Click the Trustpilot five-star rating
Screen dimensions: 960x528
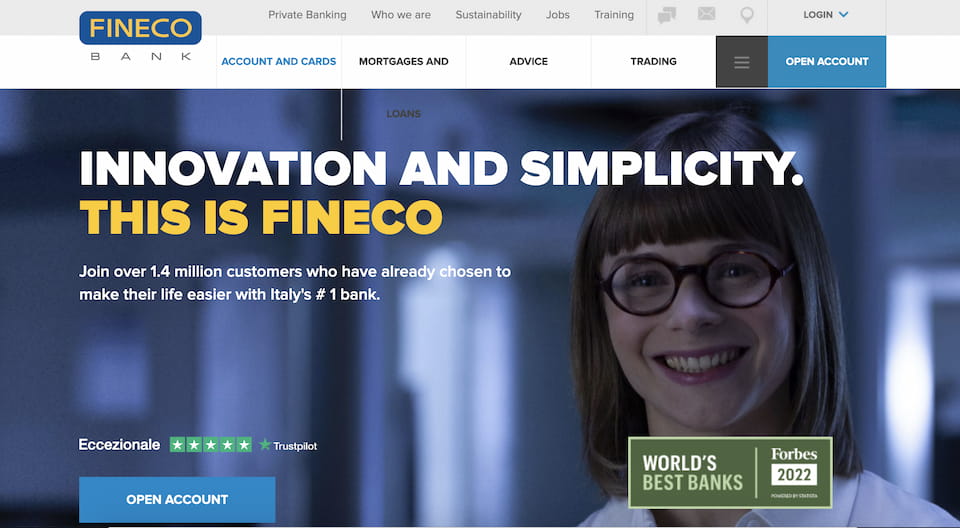[x=211, y=445]
